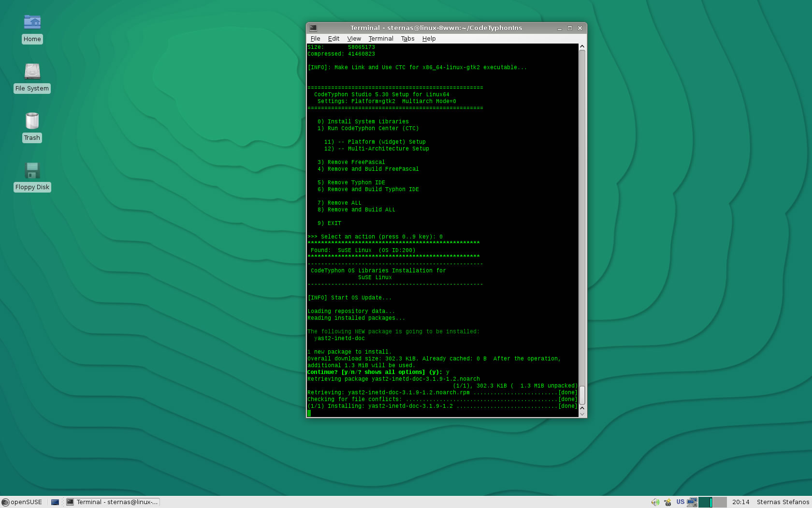Viewport: 812px width, 508px height.
Task: Open the Terminal menu
Action: pyautogui.click(x=381, y=39)
